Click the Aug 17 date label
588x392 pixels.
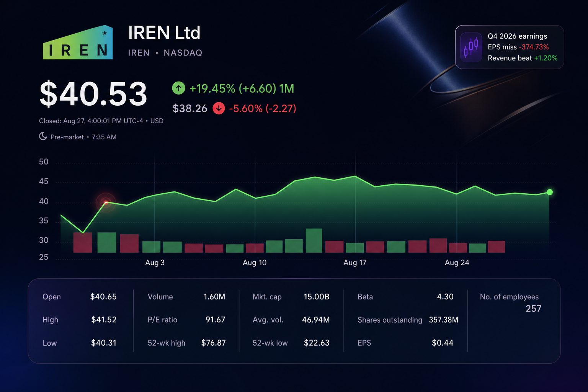point(355,263)
